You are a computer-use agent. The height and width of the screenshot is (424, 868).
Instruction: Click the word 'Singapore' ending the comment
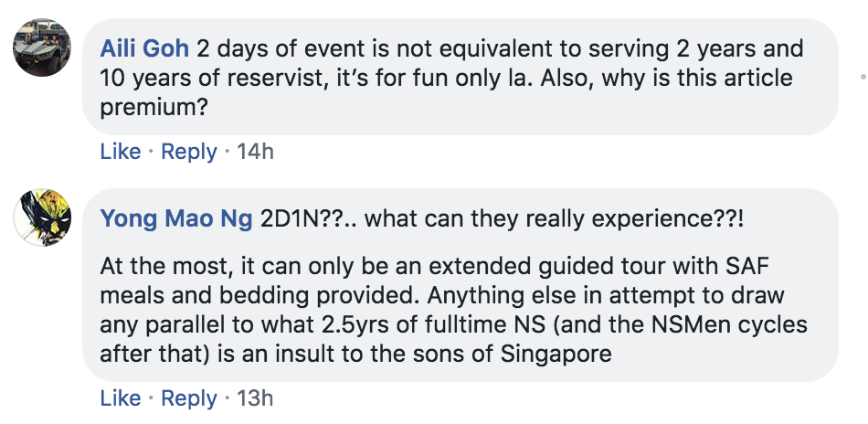pyautogui.click(x=556, y=354)
